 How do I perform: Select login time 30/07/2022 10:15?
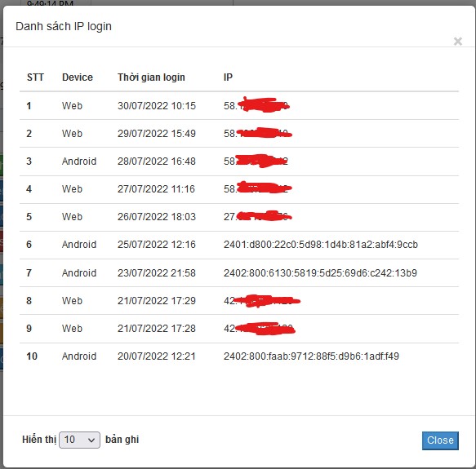tap(157, 106)
